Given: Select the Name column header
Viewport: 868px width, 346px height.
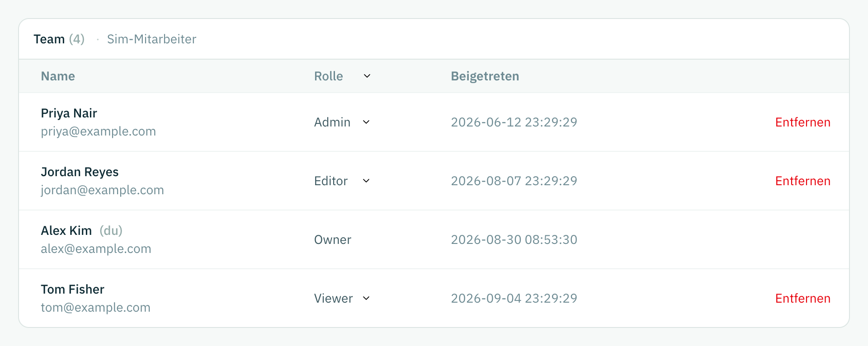Looking at the screenshot, I should tap(58, 76).
